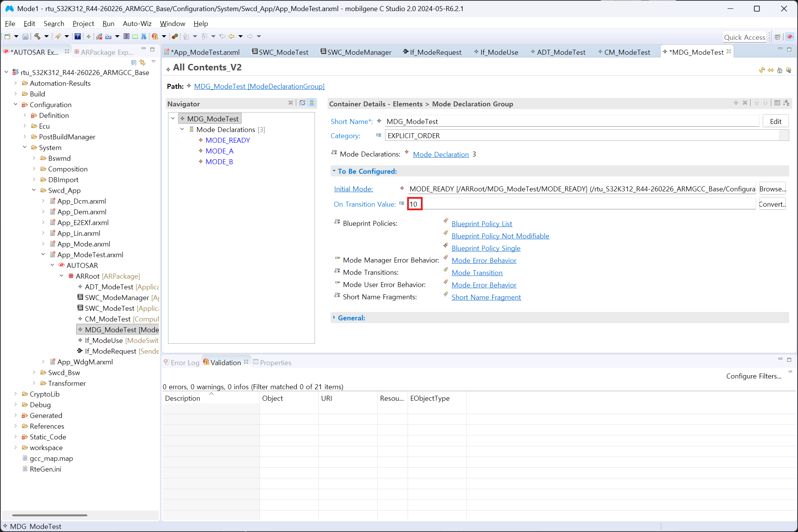The width and height of the screenshot is (798, 532).
Task: Click the Edit button for Short Name
Action: [x=775, y=121]
